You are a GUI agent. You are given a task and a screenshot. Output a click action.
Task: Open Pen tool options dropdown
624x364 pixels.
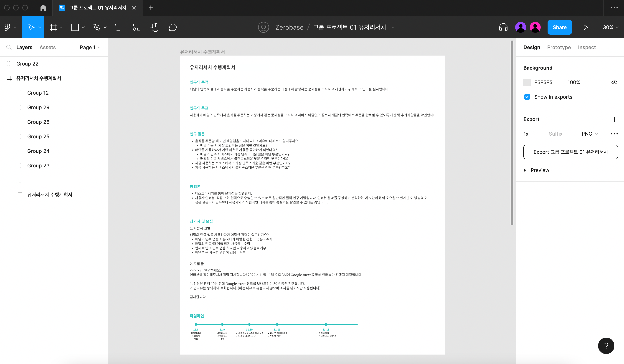click(x=105, y=27)
